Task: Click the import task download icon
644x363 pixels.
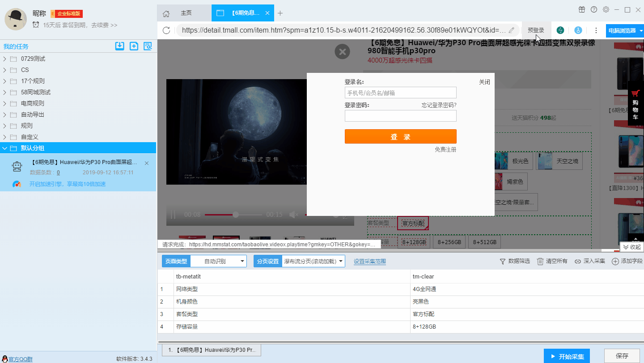Action: (119, 46)
